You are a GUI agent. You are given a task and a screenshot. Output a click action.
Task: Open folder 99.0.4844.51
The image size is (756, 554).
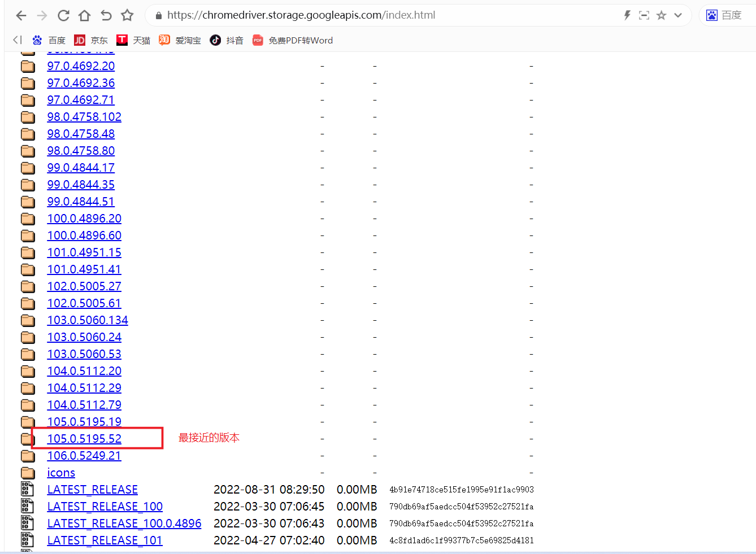pyautogui.click(x=81, y=202)
